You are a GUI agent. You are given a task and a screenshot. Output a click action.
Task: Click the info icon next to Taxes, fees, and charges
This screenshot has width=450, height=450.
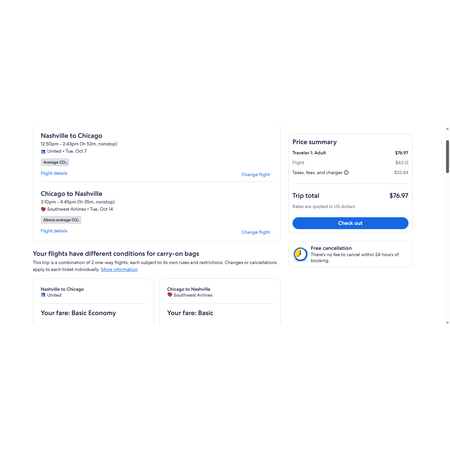[x=346, y=172]
